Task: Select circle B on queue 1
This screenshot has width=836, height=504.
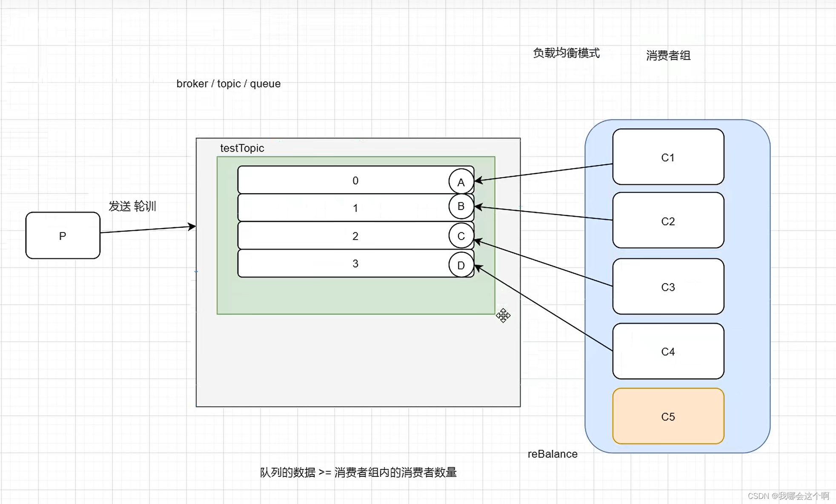Action: pos(461,206)
